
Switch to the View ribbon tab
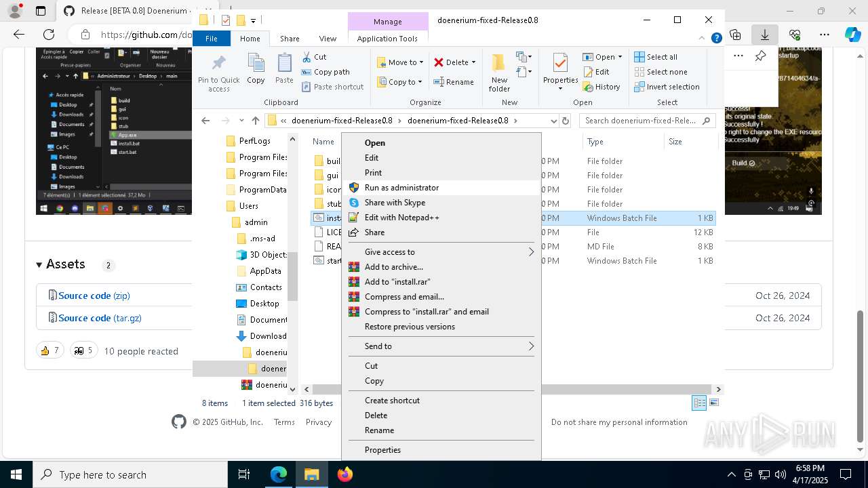(328, 39)
